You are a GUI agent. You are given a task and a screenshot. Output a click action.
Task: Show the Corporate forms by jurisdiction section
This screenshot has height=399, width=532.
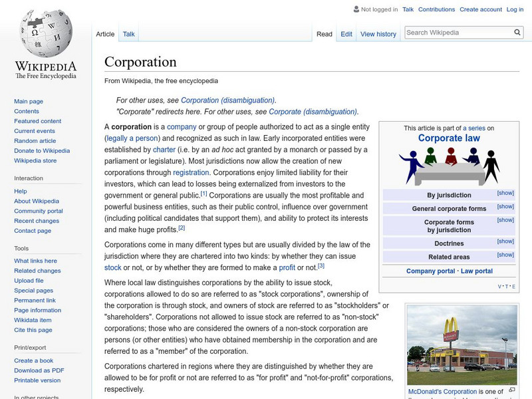[505, 220]
